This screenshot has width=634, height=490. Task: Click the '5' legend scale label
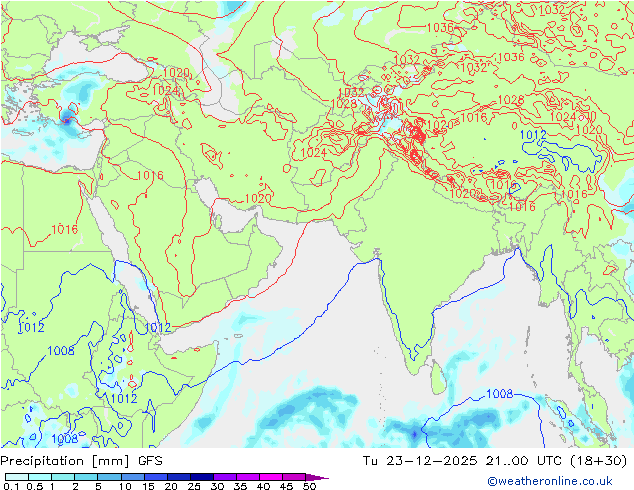coord(98,486)
